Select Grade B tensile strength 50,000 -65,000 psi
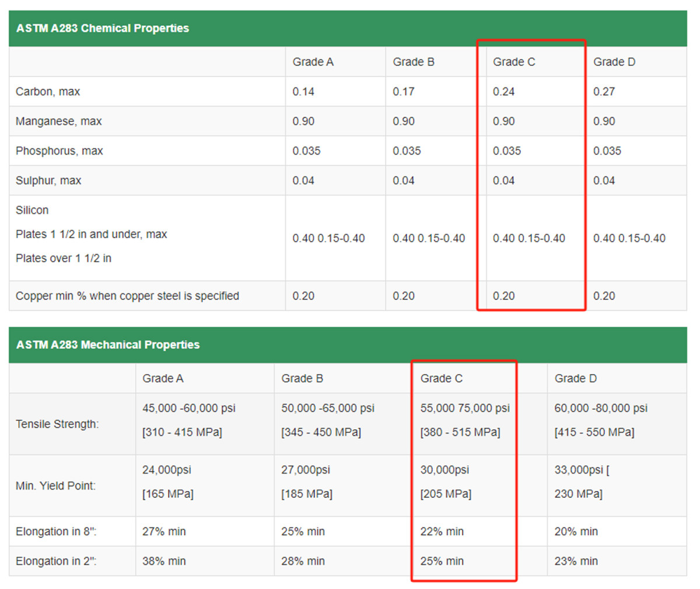The height and width of the screenshot is (589, 700). pos(327,408)
